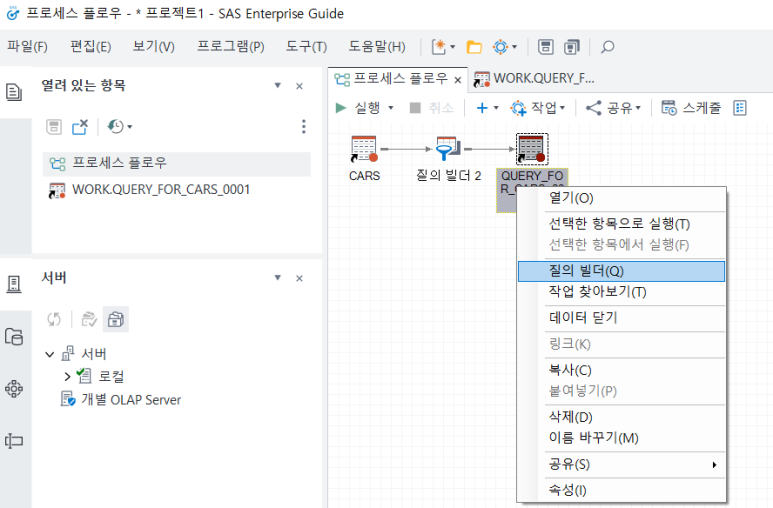
Task: Collapse the 서버 tree node
Action: click(49, 354)
